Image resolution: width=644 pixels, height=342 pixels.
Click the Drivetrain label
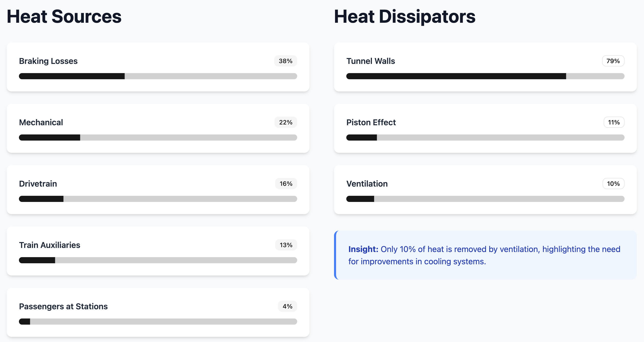pyautogui.click(x=38, y=184)
